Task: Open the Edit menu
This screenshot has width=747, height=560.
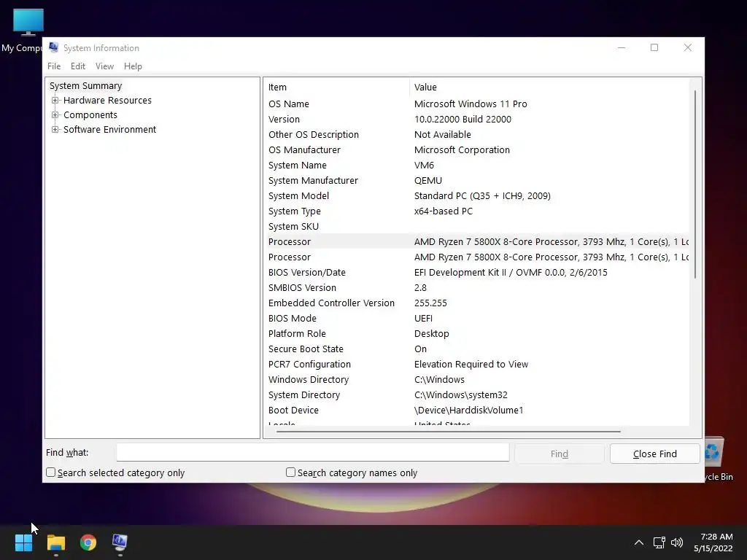Action: click(x=77, y=66)
